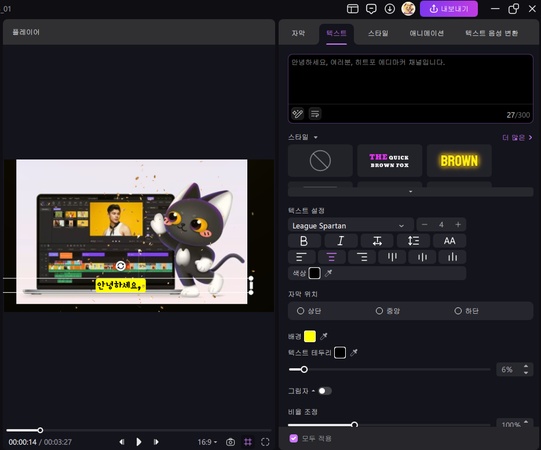This screenshot has height=450, width=541.
Task: Toggle bold text formatting
Action: point(304,241)
